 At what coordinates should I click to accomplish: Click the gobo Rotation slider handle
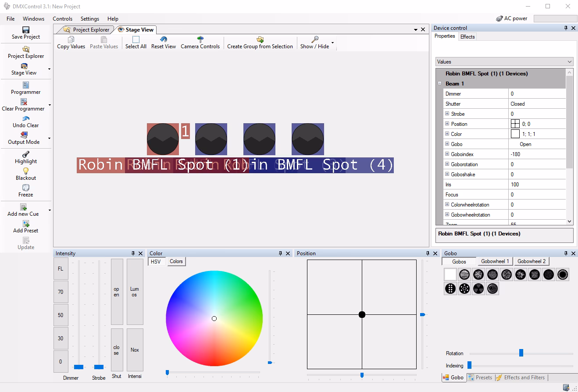521,353
